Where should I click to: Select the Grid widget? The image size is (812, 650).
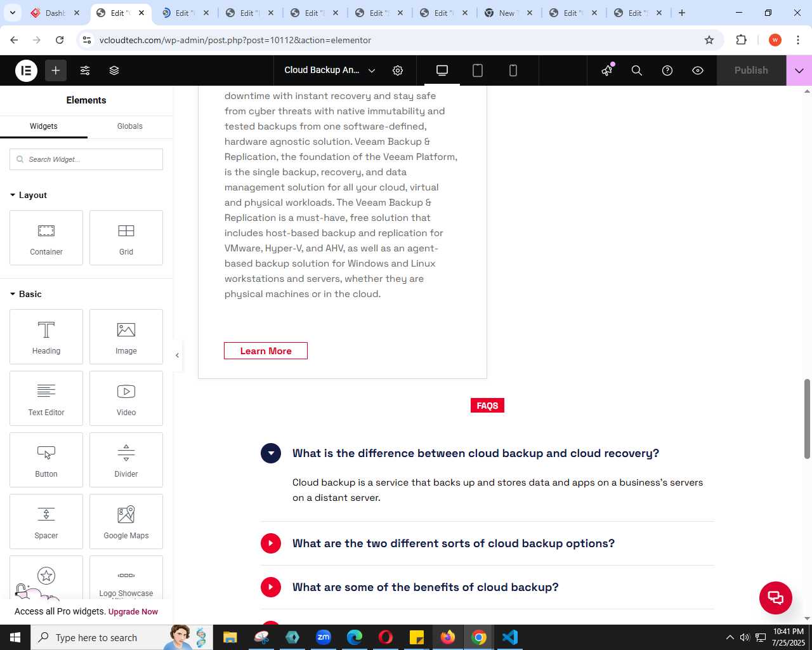126,237
